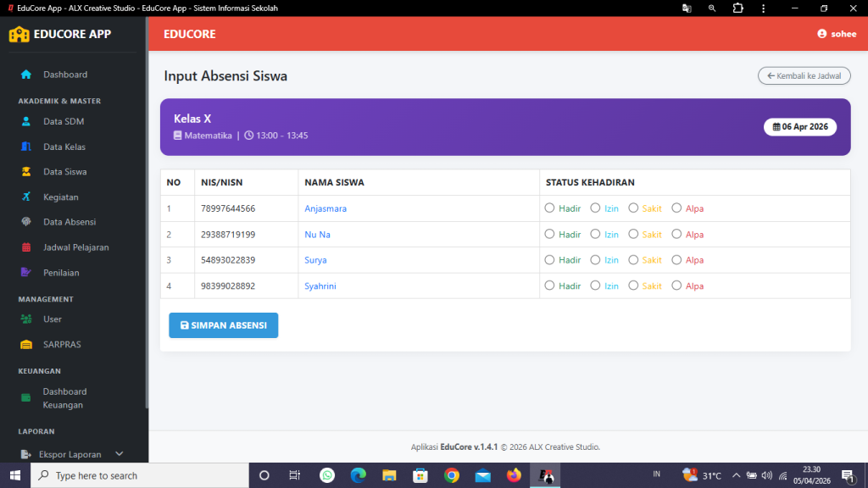Viewport: 868px width, 488px height.
Task: Open the browser three-dot menu
Action: (764, 8)
